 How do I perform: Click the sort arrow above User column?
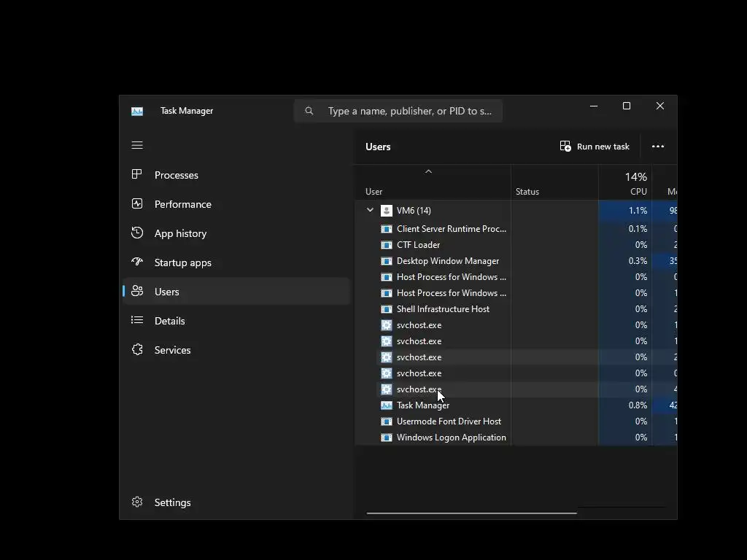(x=428, y=171)
